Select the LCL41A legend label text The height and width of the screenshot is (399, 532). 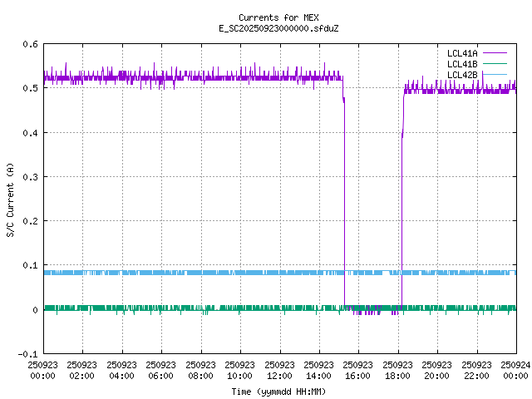point(461,53)
